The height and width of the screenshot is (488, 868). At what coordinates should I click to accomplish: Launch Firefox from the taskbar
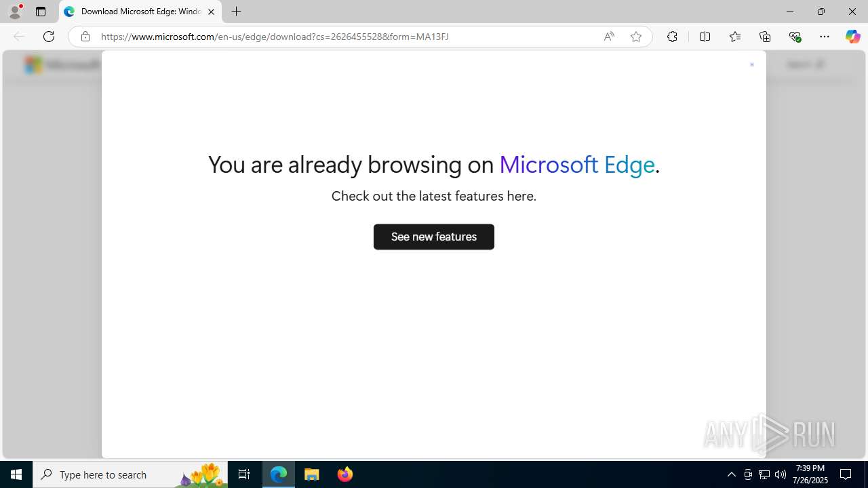pos(345,474)
